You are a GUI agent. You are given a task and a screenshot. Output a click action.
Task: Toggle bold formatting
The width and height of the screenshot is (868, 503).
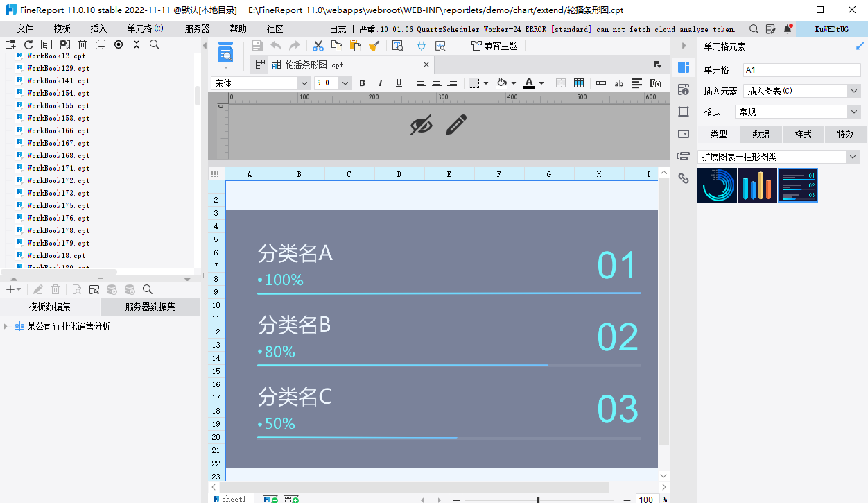[x=362, y=83]
